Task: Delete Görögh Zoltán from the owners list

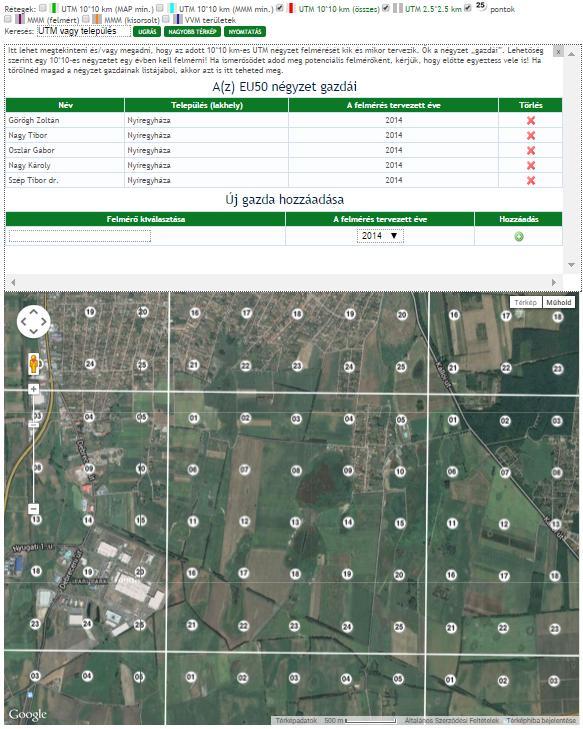Action: [x=530, y=120]
